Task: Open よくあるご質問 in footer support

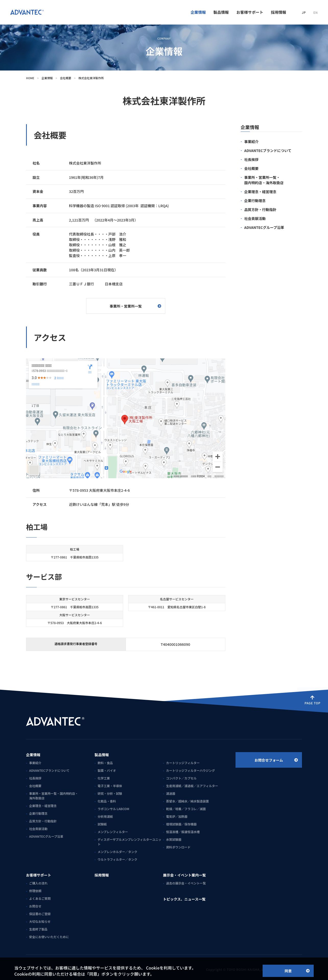Action: pyautogui.click(x=40, y=899)
